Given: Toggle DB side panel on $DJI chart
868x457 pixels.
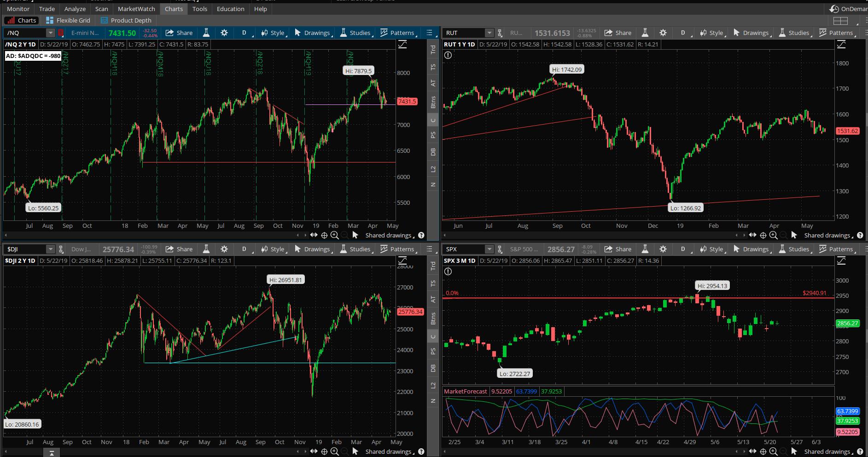Looking at the screenshot, I should pyautogui.click(x=433, y=368).
